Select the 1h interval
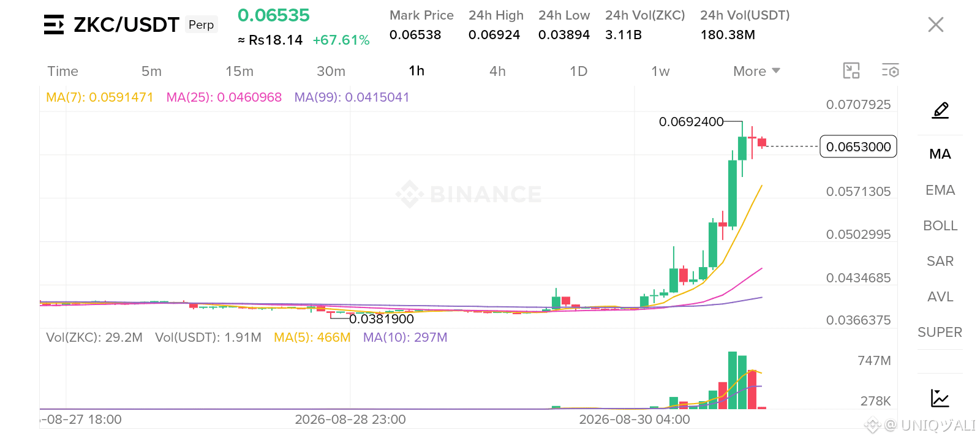Viewport: 980px width, 441px height. (x=417, y=71)
